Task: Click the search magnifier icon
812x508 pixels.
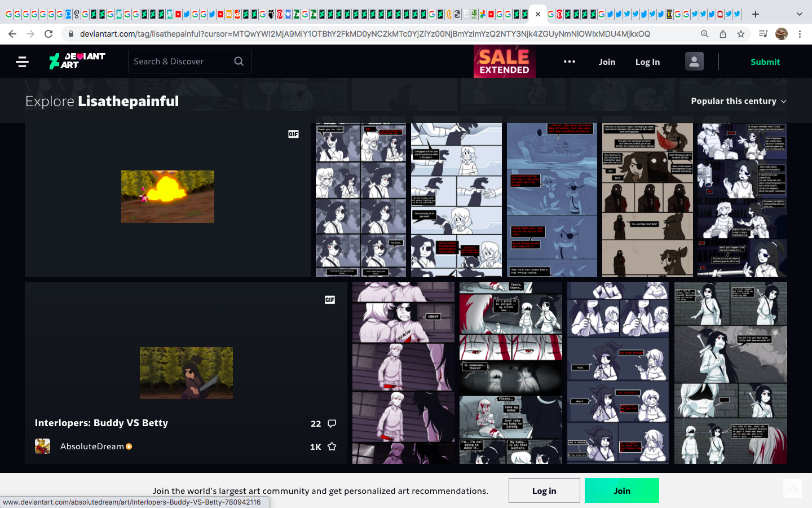Action: (x=239, y=62)
